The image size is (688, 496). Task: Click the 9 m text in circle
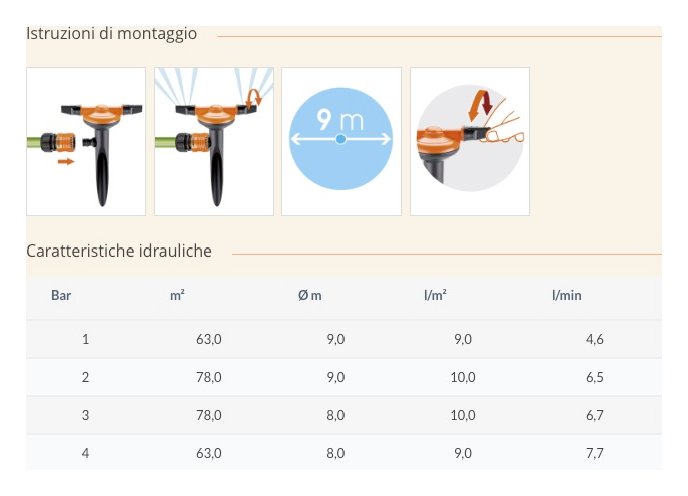click(340, 121)
